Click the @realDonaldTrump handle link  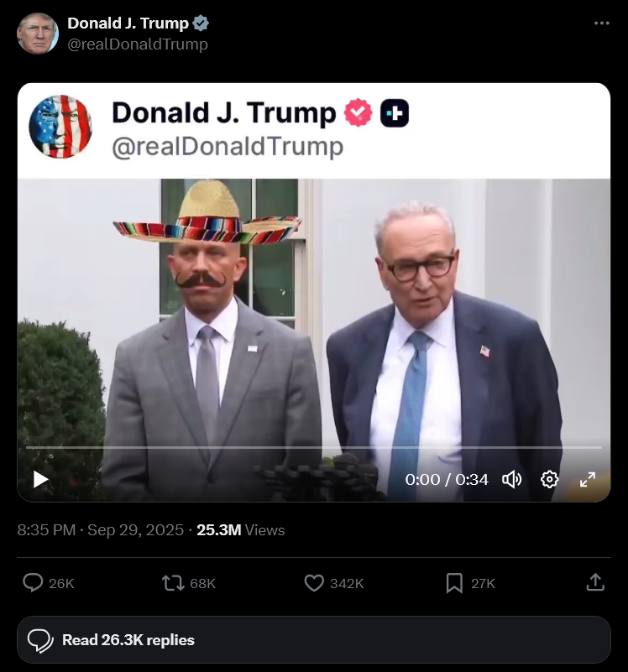click(138, 44)
